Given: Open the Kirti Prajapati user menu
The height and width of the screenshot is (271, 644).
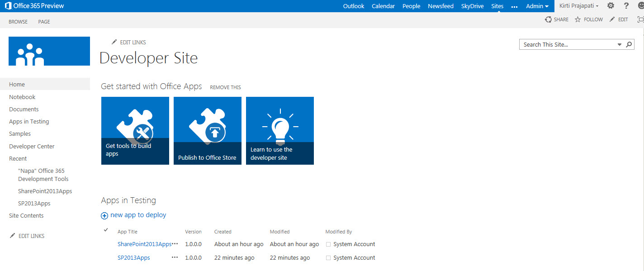Looking at the screenshot, I should coord(579,6).
